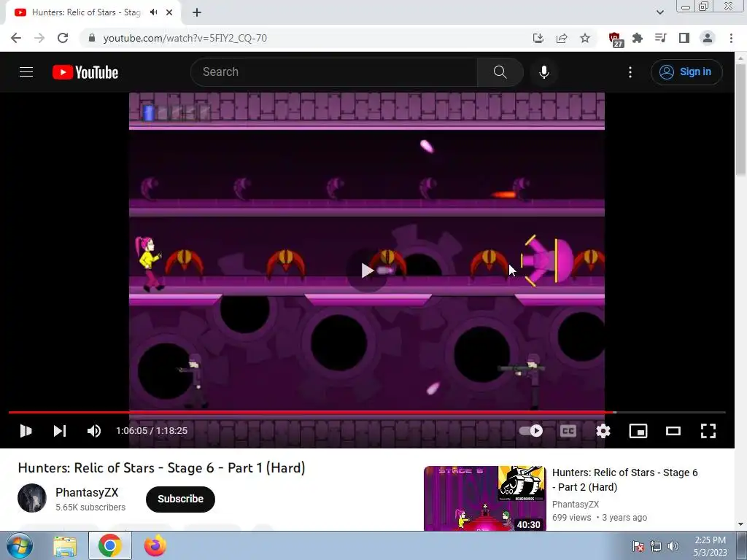Open the clock showing 2:25 PM

tap(710, 546)
